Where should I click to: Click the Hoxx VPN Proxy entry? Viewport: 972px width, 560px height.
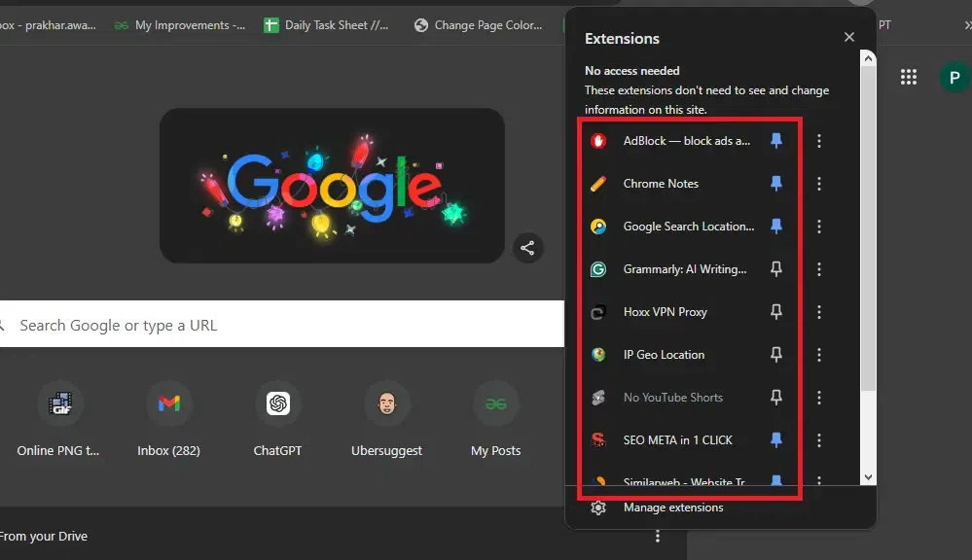click(666, 311)
